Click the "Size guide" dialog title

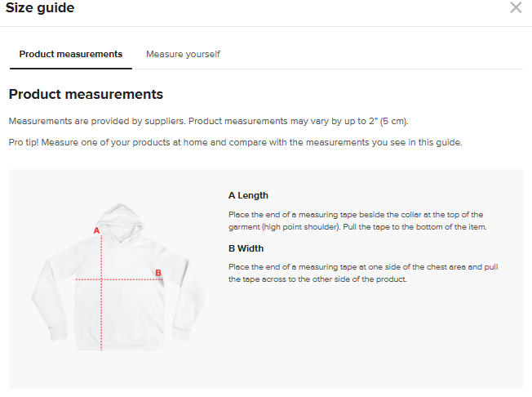click(40, 8)
